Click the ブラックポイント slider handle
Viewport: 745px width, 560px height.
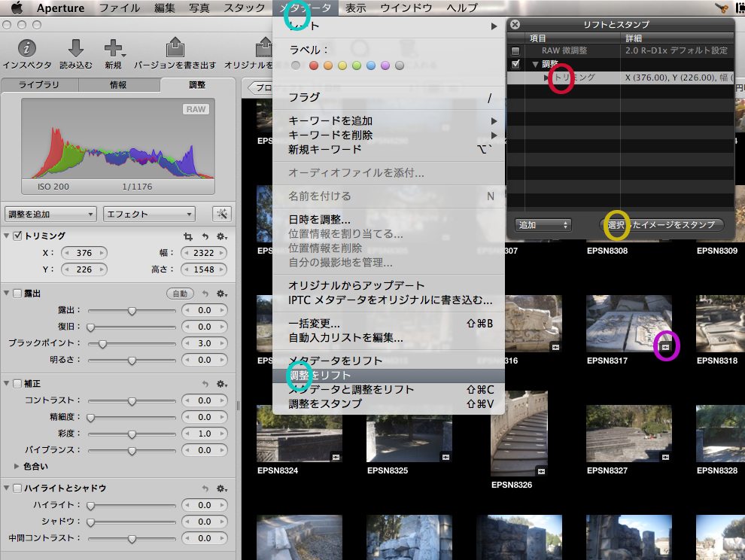pyautogui.click(x=102, y=344)
